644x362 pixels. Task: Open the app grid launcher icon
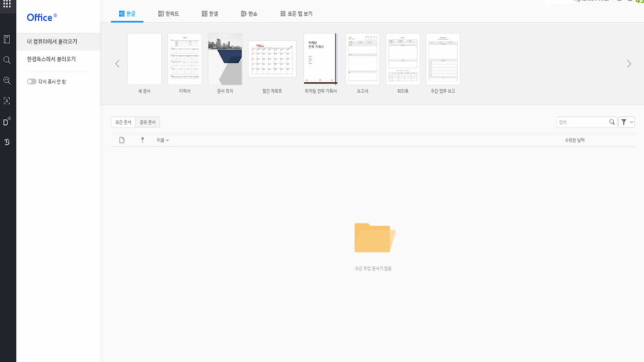tap(7, 4)
